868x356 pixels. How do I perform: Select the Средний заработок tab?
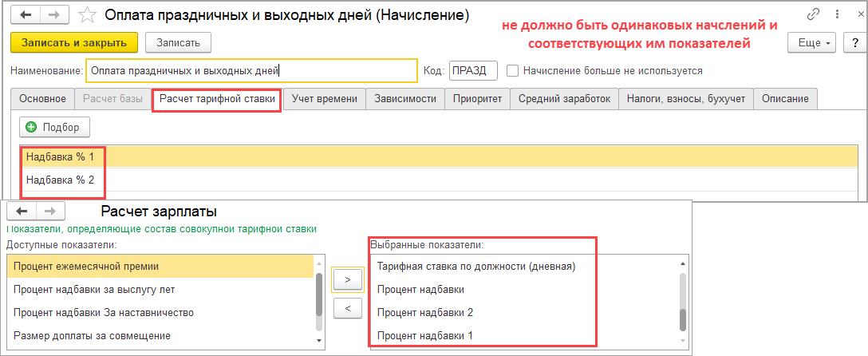tap(564, 99)
